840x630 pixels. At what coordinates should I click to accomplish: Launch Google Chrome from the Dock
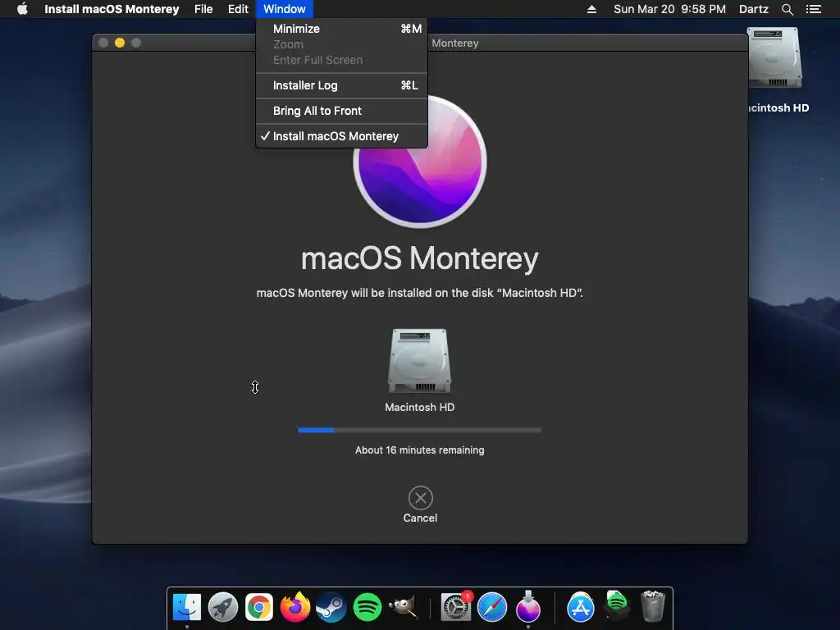258,607
